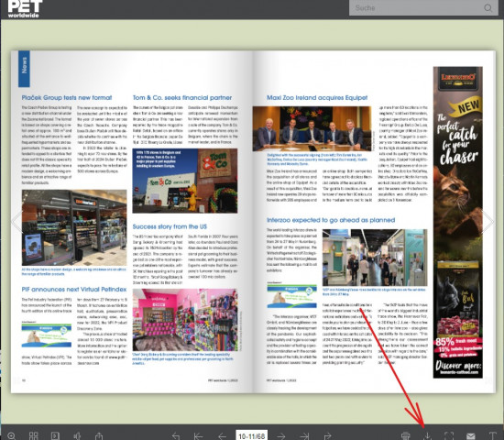The image size is (504, 440).
Task: Click headline 'Success story from the US'
Action: [x=170, y=226]
